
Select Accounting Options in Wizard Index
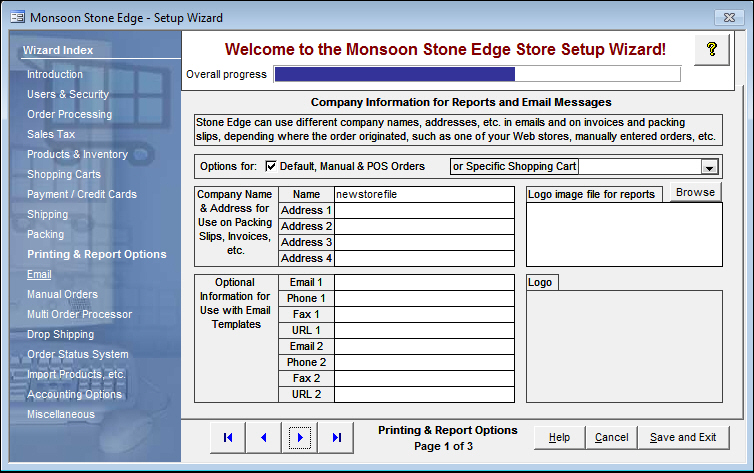74,394
